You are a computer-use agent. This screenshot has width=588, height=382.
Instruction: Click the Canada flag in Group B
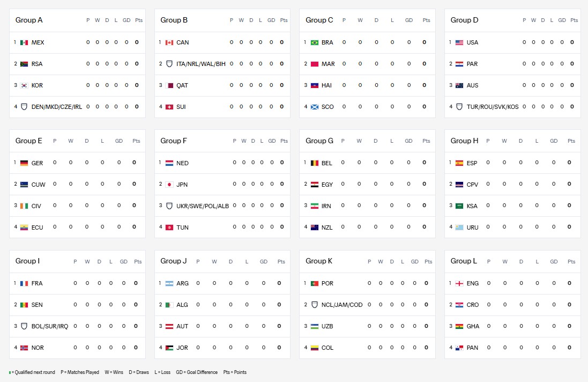169,42
